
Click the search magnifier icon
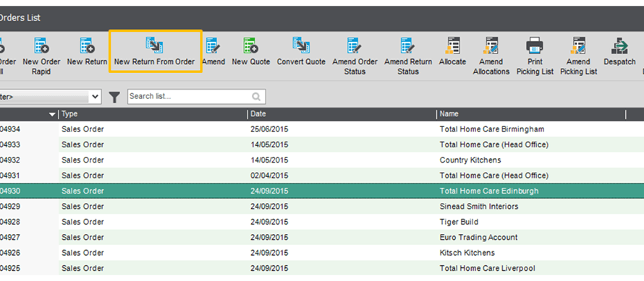click(x=256, y=97)
